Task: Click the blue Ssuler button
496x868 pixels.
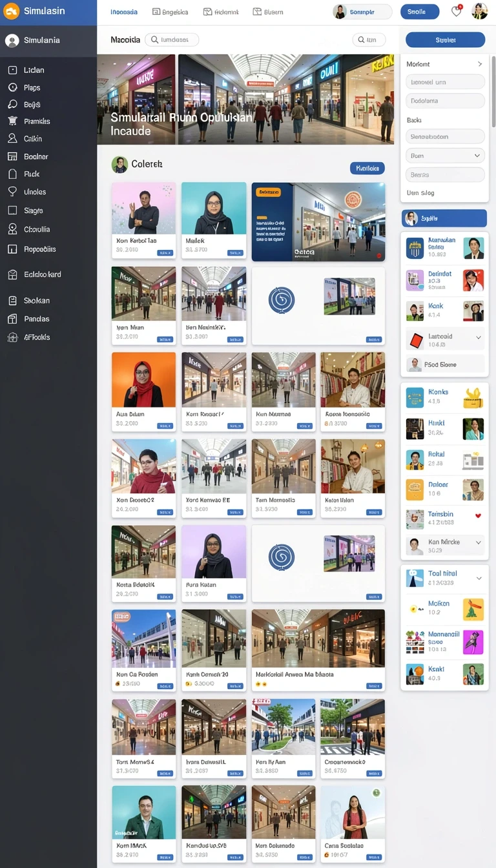Action: (446, 40)
